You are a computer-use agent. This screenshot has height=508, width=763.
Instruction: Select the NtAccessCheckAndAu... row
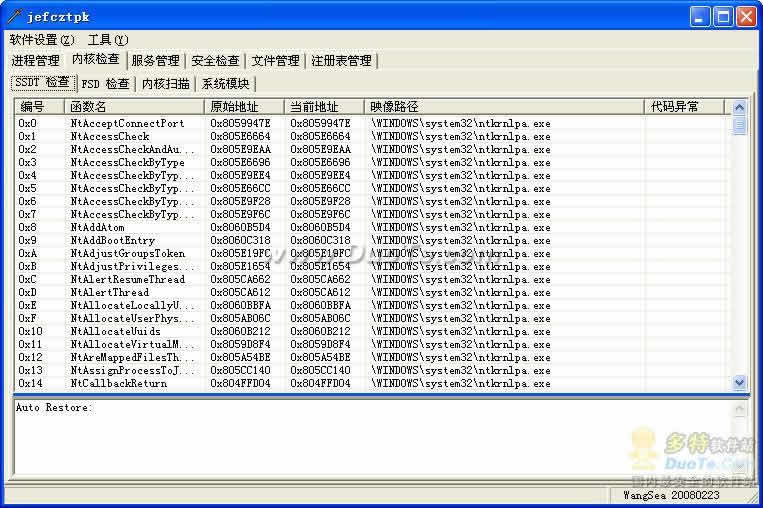[x=373, y=149]
